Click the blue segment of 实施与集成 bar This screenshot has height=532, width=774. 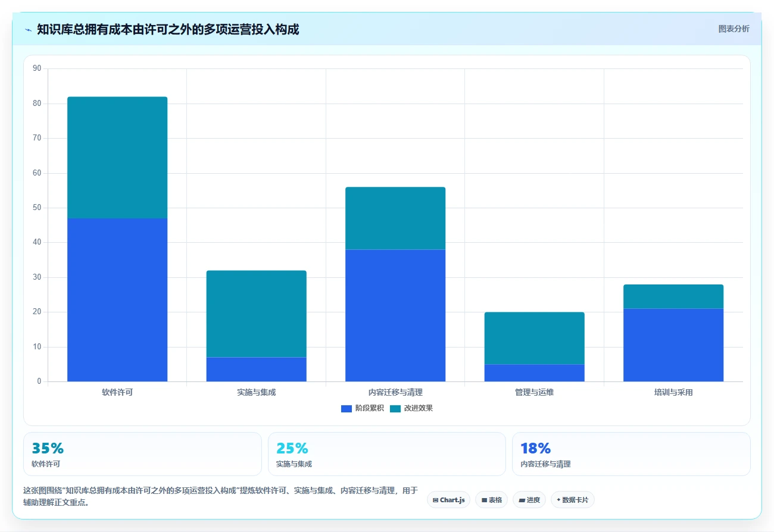point(257,369)
